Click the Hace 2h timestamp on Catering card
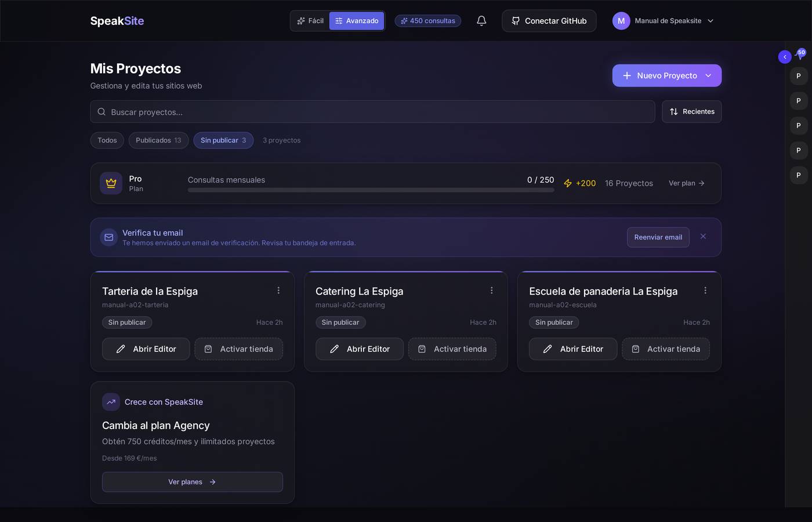This screenshot has width=812, height=522. pos(483,322)
